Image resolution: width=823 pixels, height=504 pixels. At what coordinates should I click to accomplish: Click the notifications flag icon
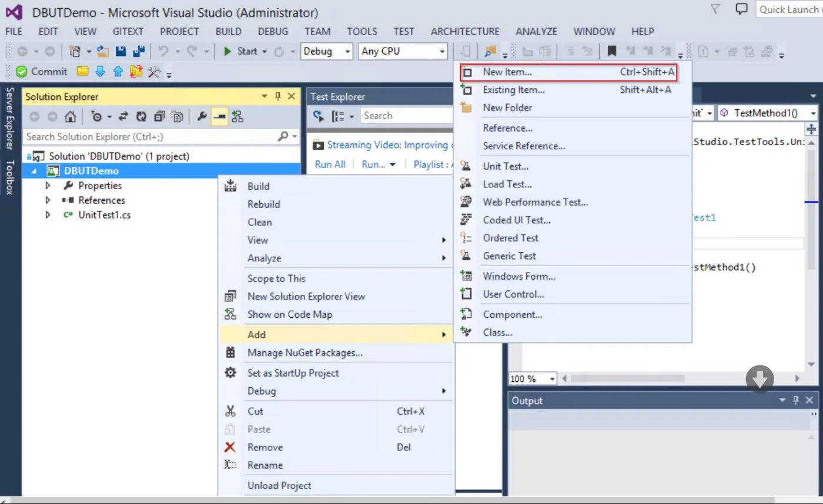(x=715, y=9)
